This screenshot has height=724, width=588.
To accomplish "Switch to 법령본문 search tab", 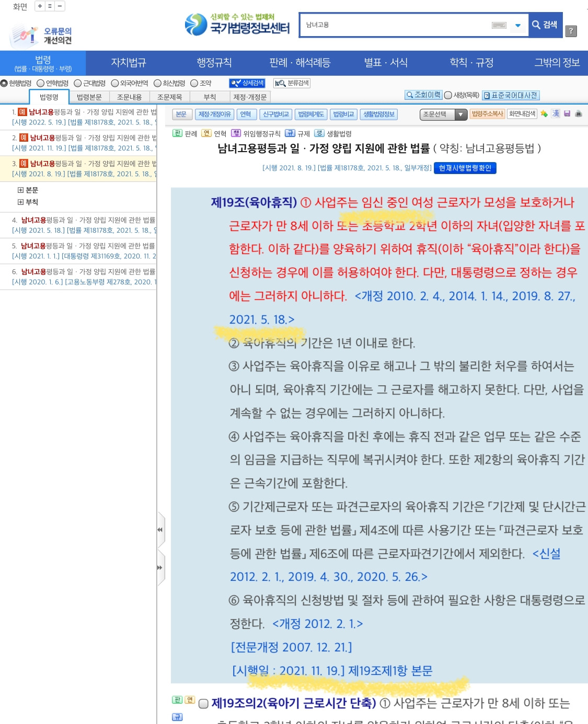I will pos(89,97).
